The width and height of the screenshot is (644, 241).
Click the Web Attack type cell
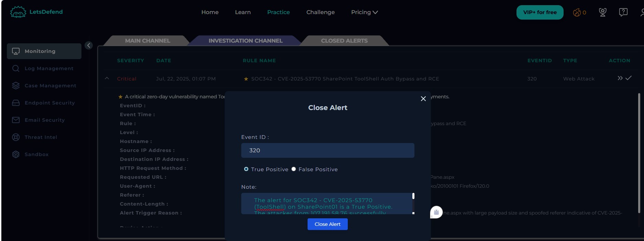coord(579,79)
